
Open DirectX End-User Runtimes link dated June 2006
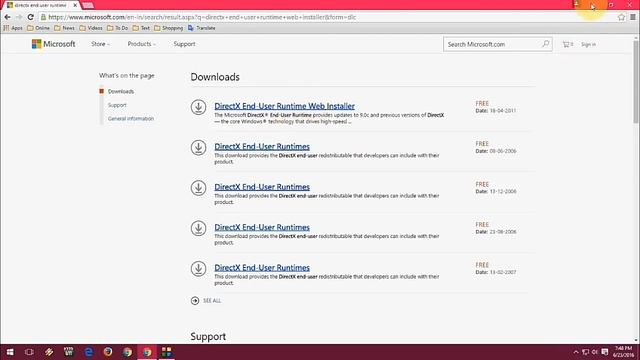click(x=262, y=147)
